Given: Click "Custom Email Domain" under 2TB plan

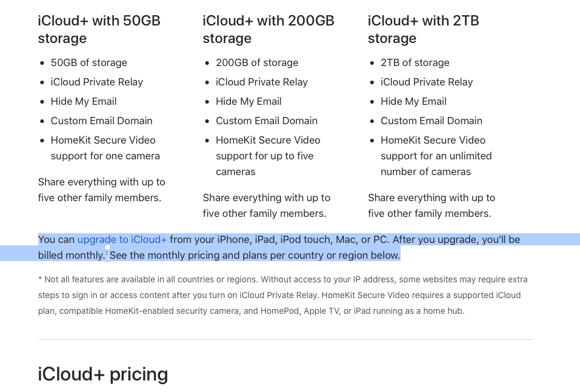Looking at the screenshot, I should pos(431,121).
